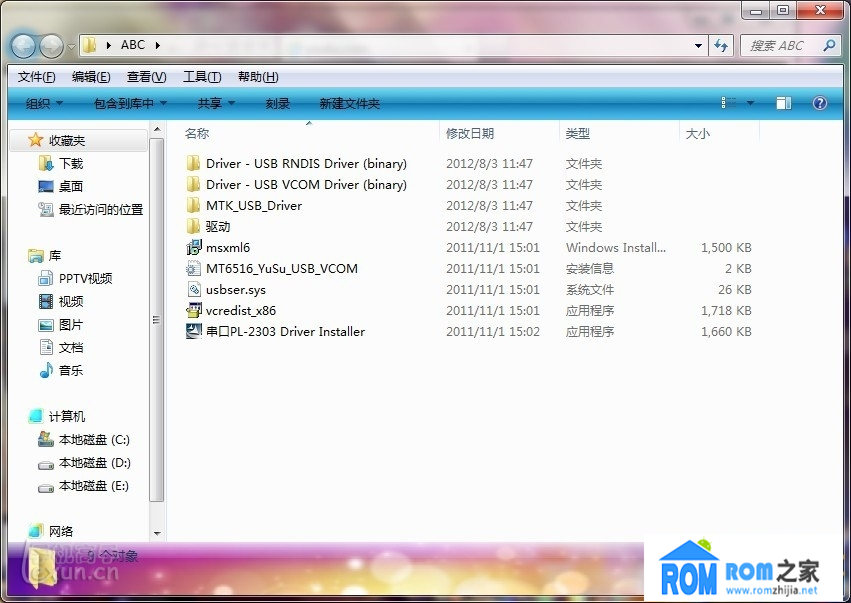Click the PPTV视频 library icon
Screen dimensions: 851x603
pyautogui.click(x=46, y=278)
